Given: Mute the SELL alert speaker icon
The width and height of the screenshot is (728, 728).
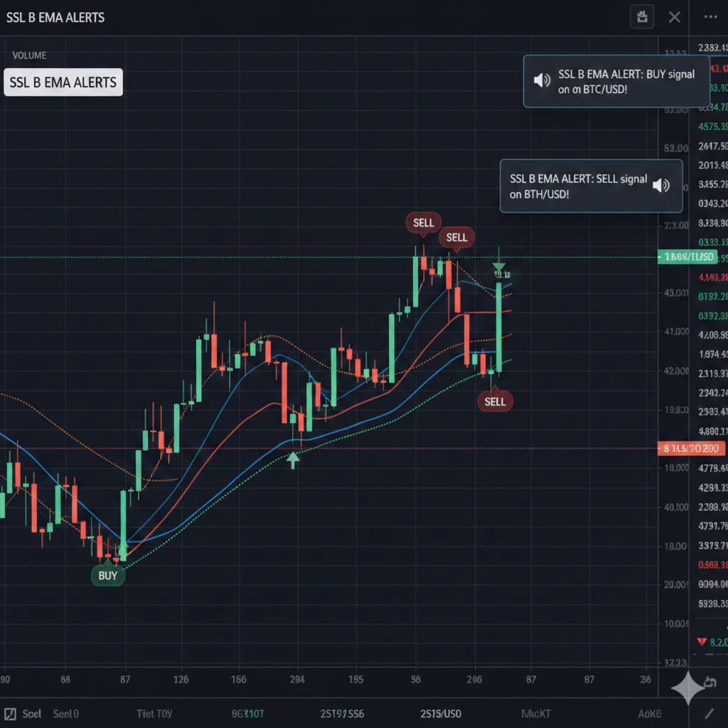Looking at the screenshot, I should (x=661, y=186).
